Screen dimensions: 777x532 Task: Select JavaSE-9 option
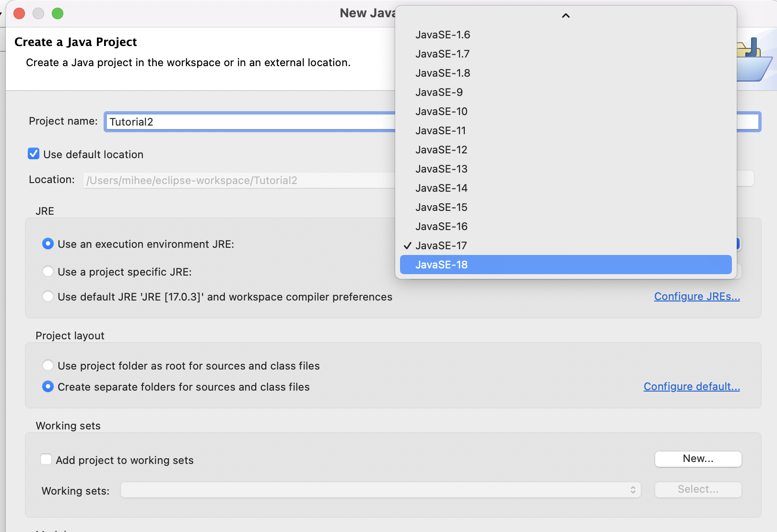565,92
